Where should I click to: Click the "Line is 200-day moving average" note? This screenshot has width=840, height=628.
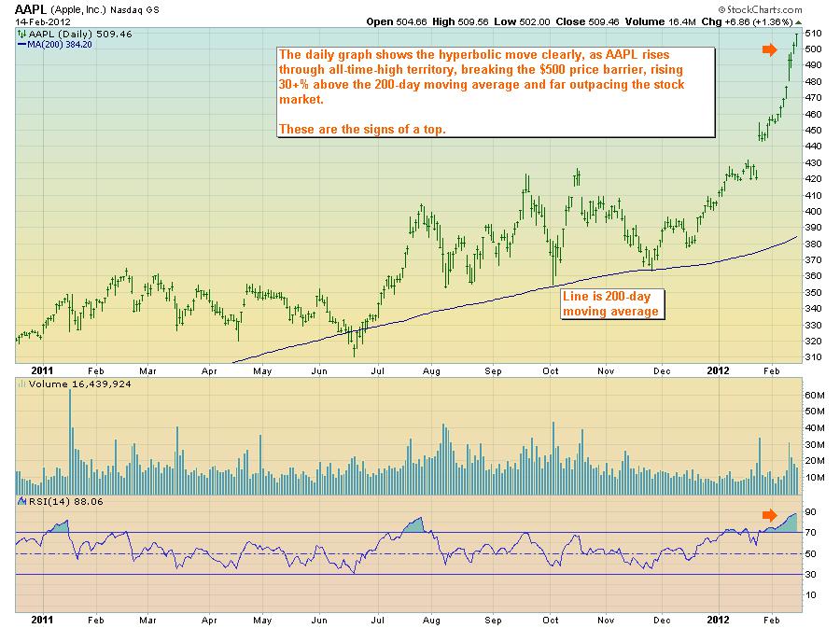(610, 303)
